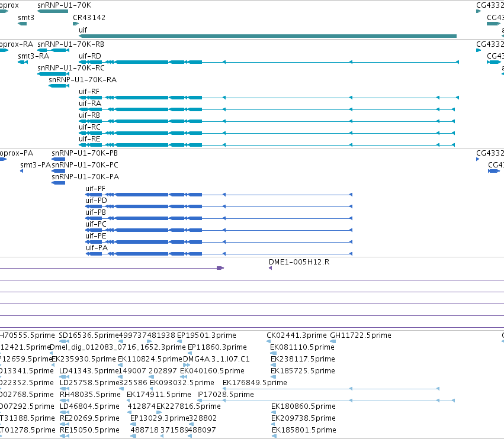Open EST GH11722.5prime
504x439 pixels.
tap(361, 335)
